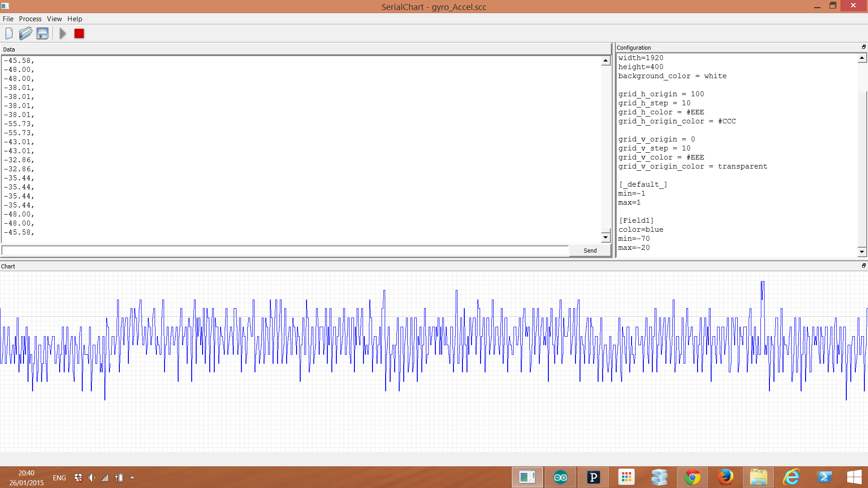
Task: Open File Explorer from the taskbar
Action: [x=759, y=477]
